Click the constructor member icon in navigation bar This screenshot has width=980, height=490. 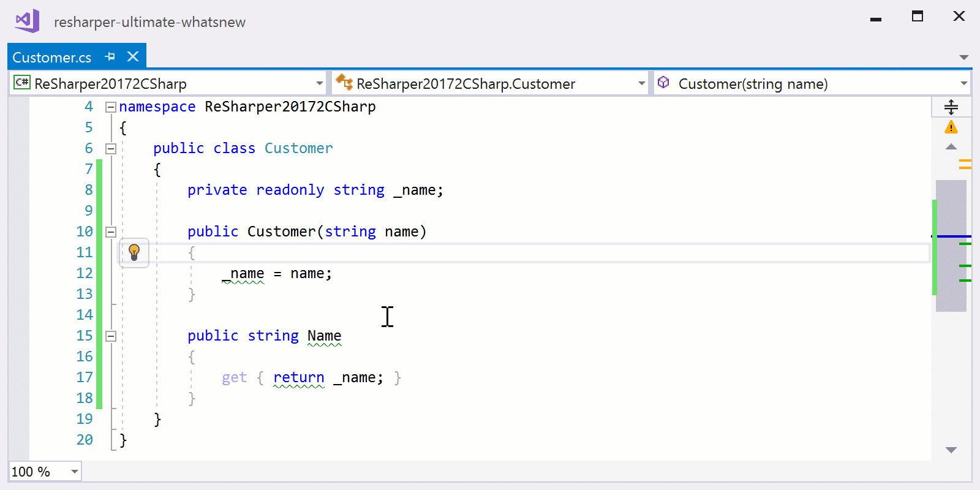point(663,83)
